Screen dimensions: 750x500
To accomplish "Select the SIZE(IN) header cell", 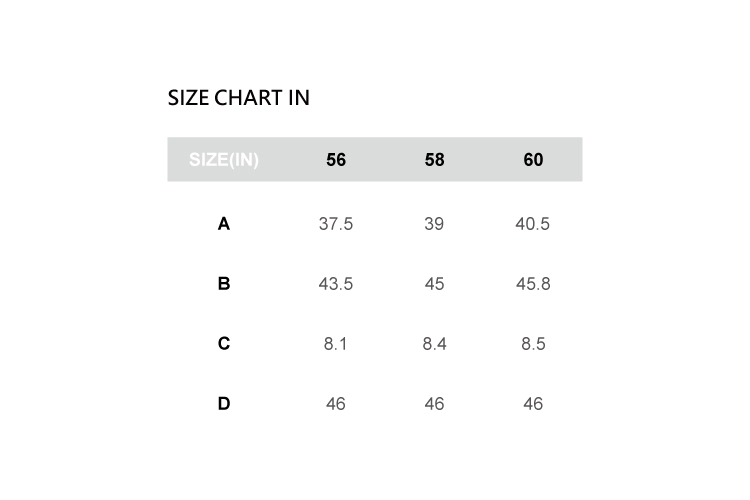I will point(224,160).
